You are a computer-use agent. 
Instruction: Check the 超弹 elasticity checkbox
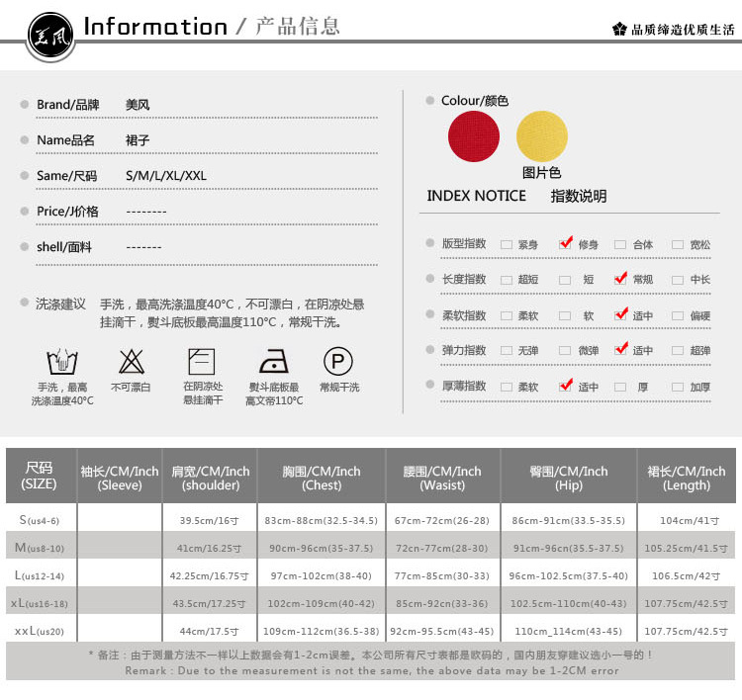[x=678, y=350]
